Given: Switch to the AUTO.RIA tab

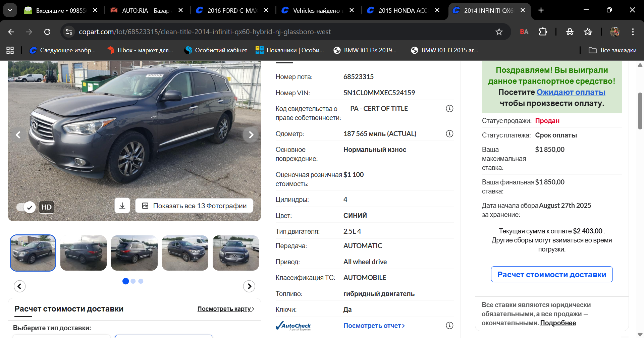Looking at the screenshot, I should [146, 10].
